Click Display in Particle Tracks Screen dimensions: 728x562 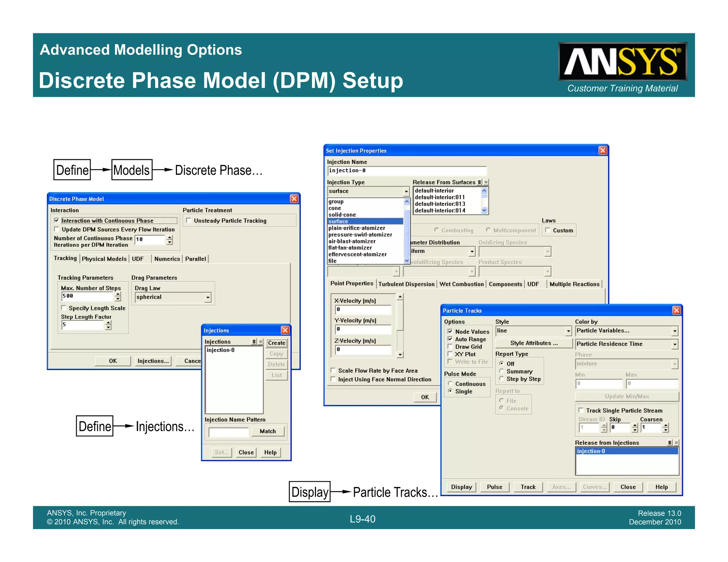point(461,487)
